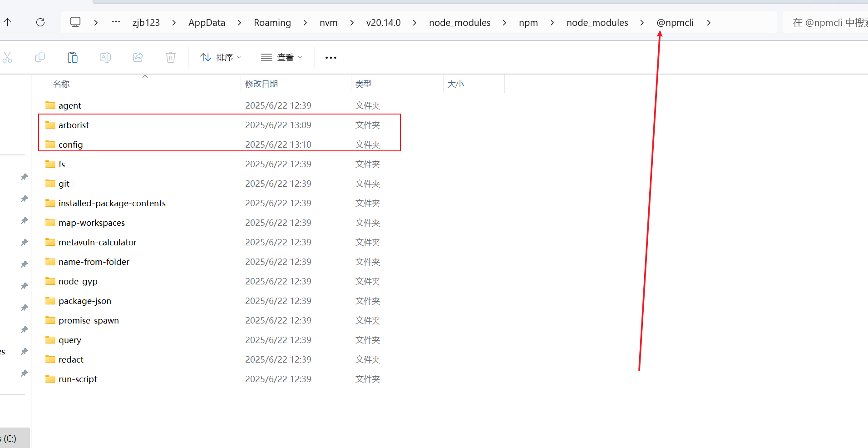The width and height of the screenshot is (868, 448).
Task: Open the 查看 (View) dropdown
Action: coord(281,57)
